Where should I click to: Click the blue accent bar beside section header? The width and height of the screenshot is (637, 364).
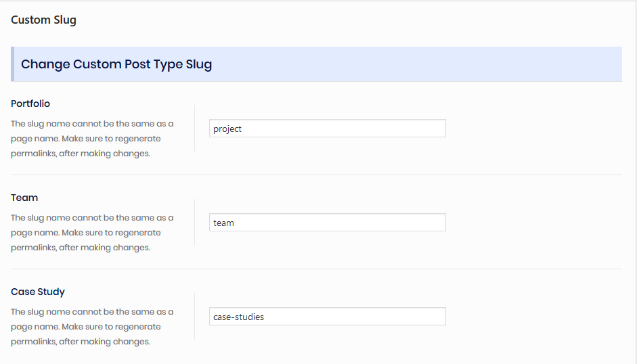[x=12, y=64]
